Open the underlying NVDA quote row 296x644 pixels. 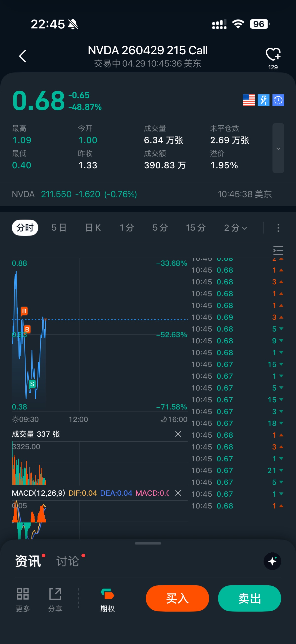[148, 194]
